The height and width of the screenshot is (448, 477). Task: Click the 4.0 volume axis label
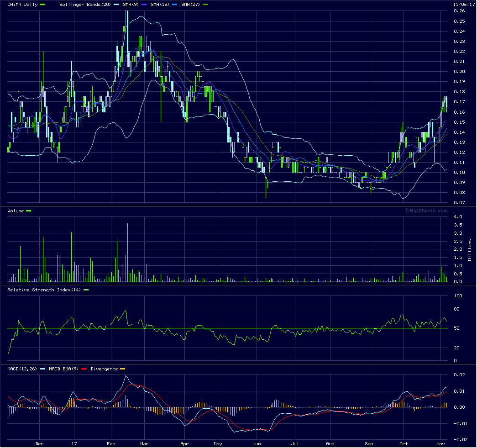click(458, 217)
